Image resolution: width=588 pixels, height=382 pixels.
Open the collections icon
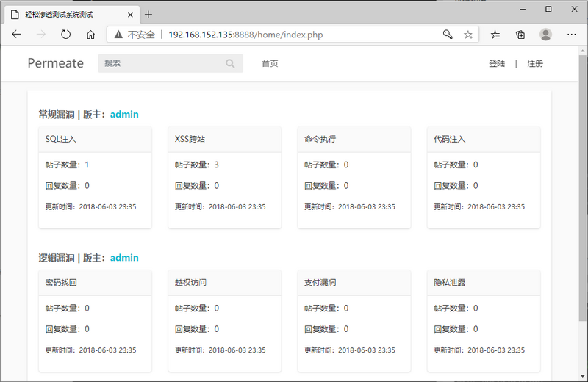520,35
